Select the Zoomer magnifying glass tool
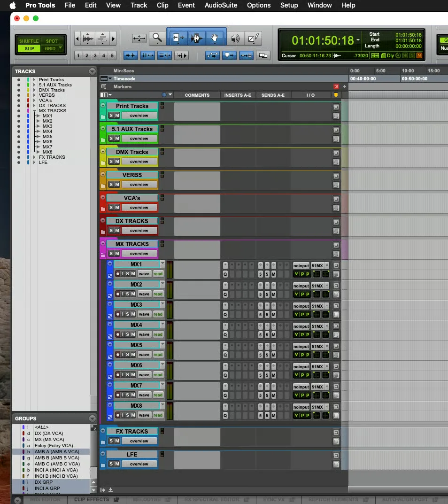 tap(157, 38)
